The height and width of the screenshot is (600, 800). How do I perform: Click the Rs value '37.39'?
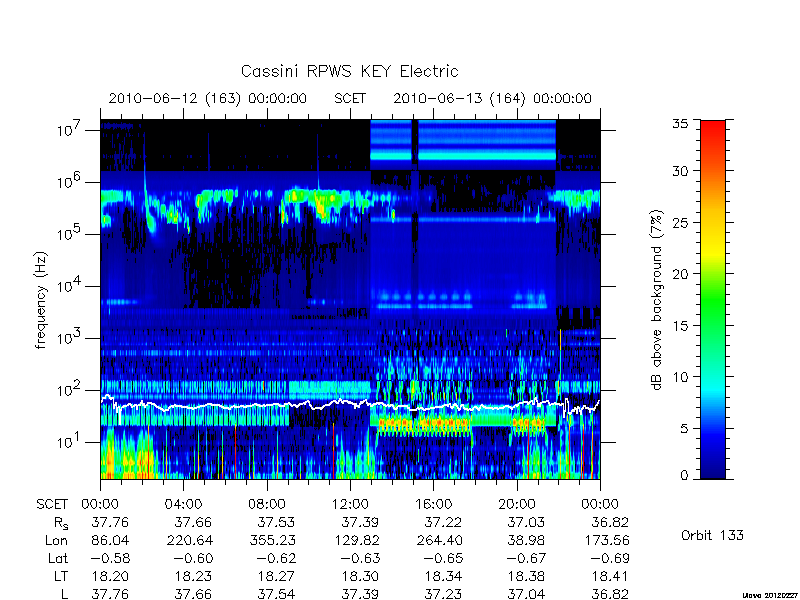click(x=360, y=522)
